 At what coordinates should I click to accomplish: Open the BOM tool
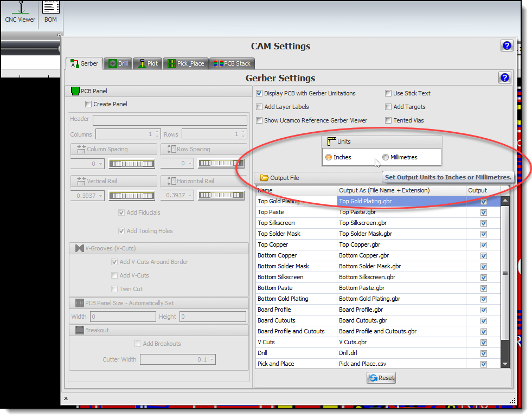coord(50,12)
